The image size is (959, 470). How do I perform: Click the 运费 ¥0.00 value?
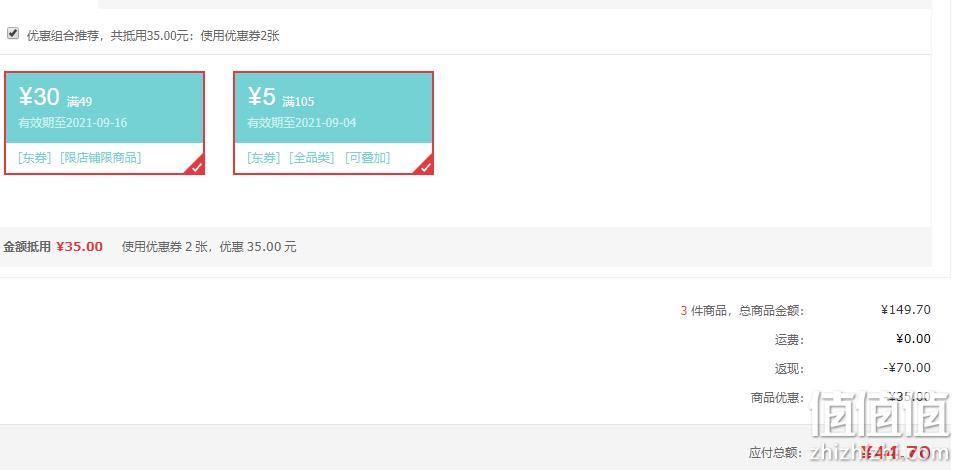tap(913, 339)
